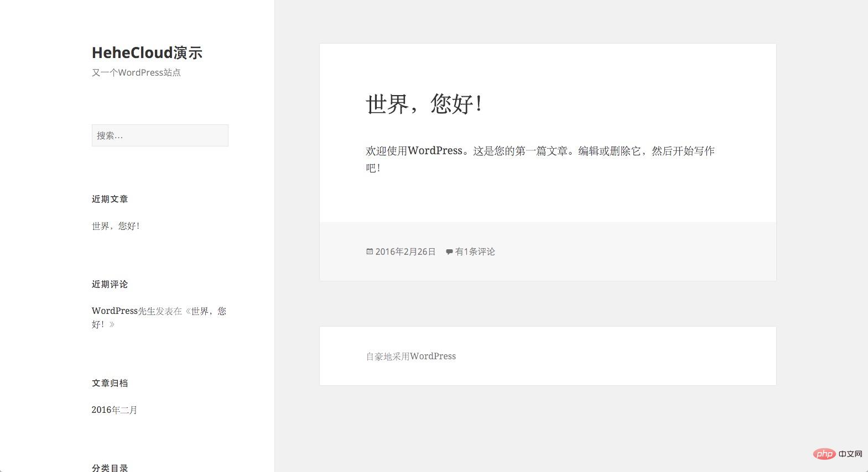This screenshot has width=868, height=472.
Task: Click the 又一个WordPress站点 site tagline
Action: pyautogui.click(x=136, y=72)
